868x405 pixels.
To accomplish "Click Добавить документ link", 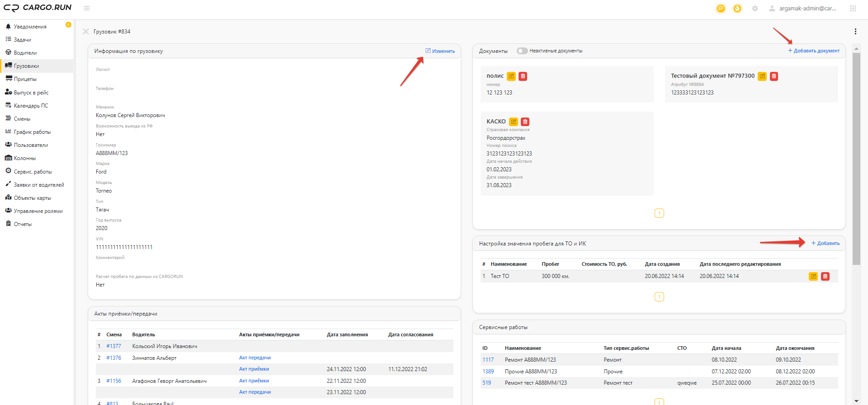I will [x=814, y=51].
